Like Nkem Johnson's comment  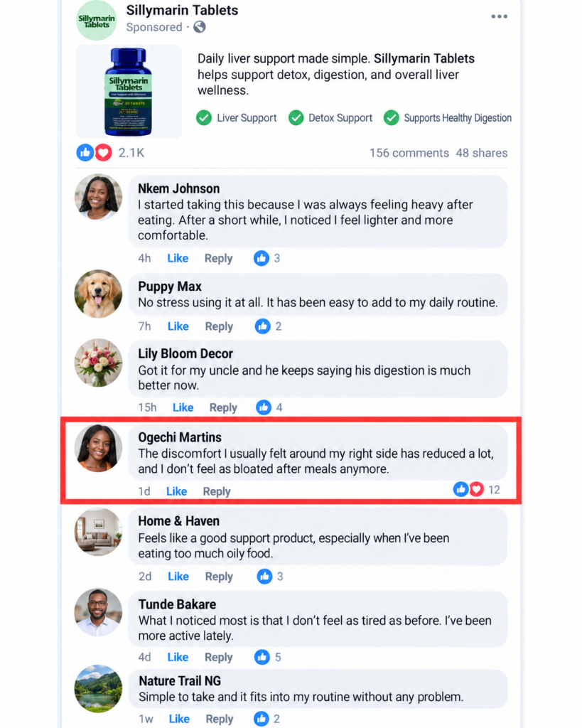click(178, 259)
